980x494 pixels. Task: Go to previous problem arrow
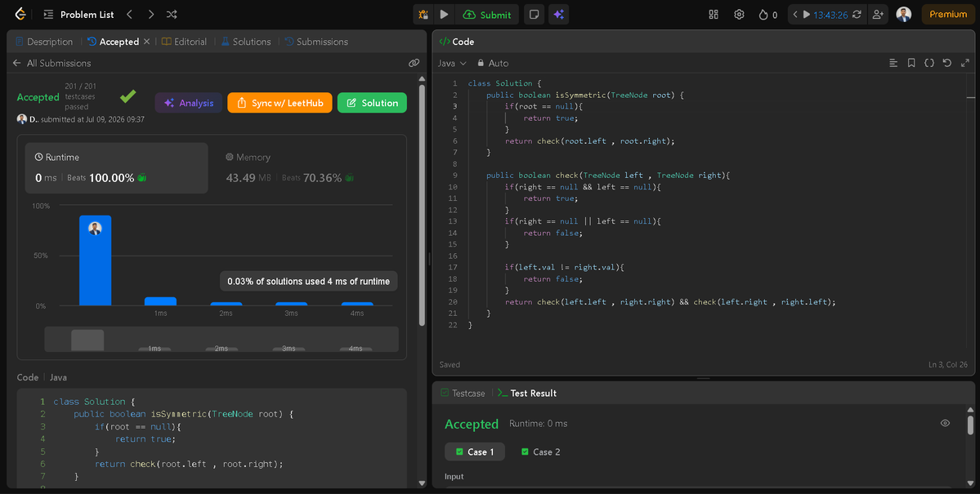click(x=129, y=15)
